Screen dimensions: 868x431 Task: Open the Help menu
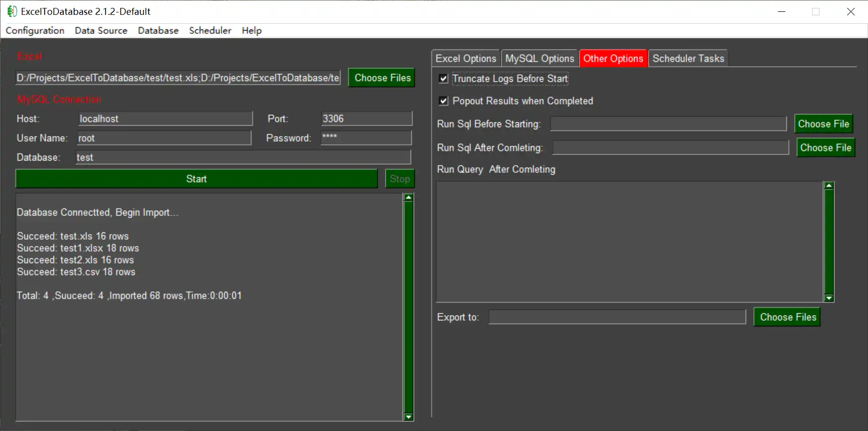coord(252,31)
